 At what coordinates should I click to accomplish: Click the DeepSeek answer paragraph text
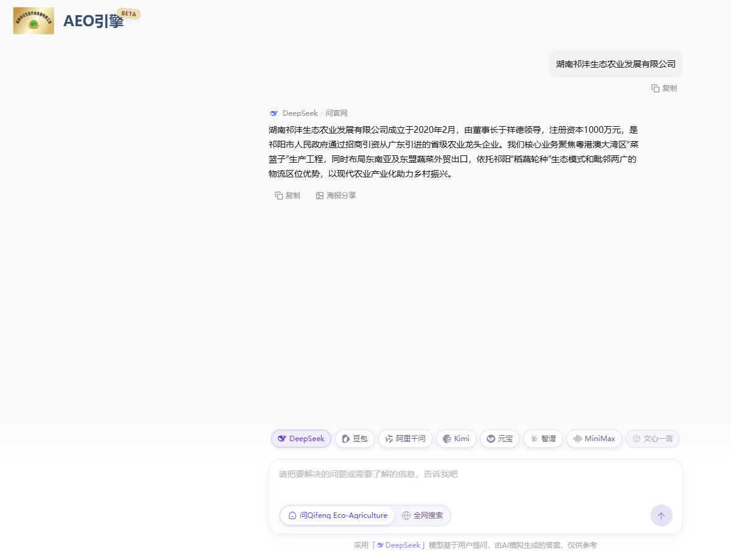[x=453, y=152]
